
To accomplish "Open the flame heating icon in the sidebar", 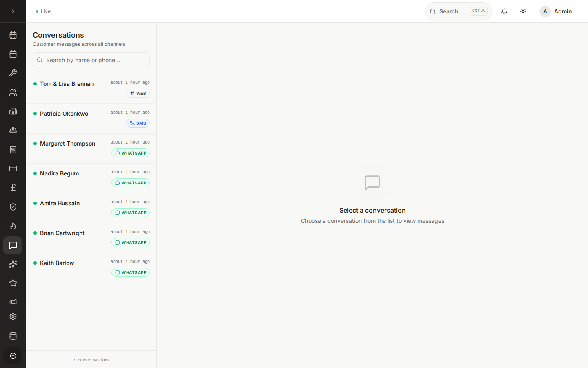I will pyautogui.click(x=13, y=226).
